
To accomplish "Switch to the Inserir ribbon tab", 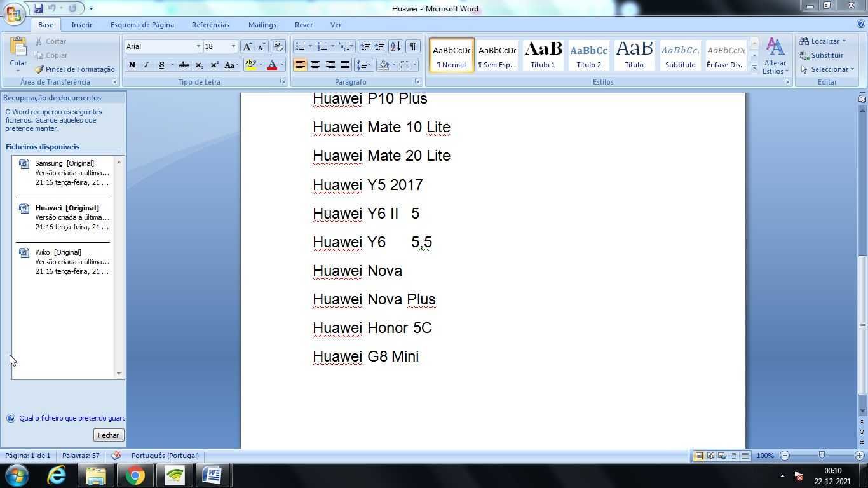I will tap(81, 25).
